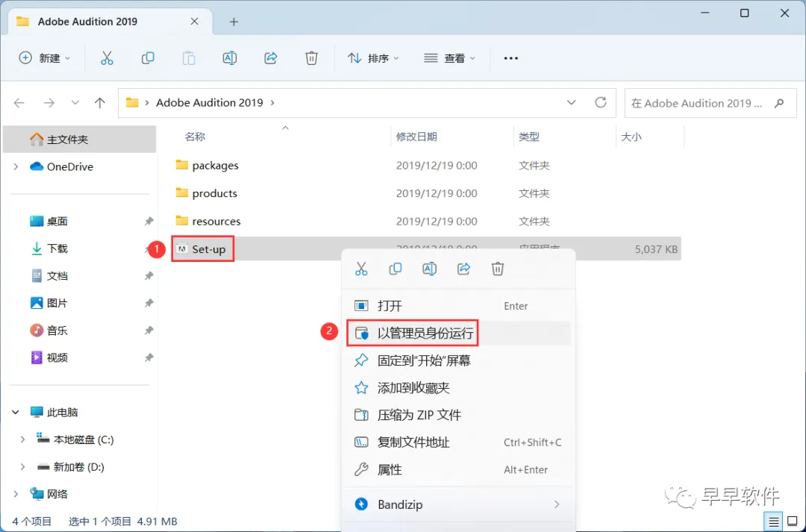Unpin 桌面 using its pin icon

(149, 221)
